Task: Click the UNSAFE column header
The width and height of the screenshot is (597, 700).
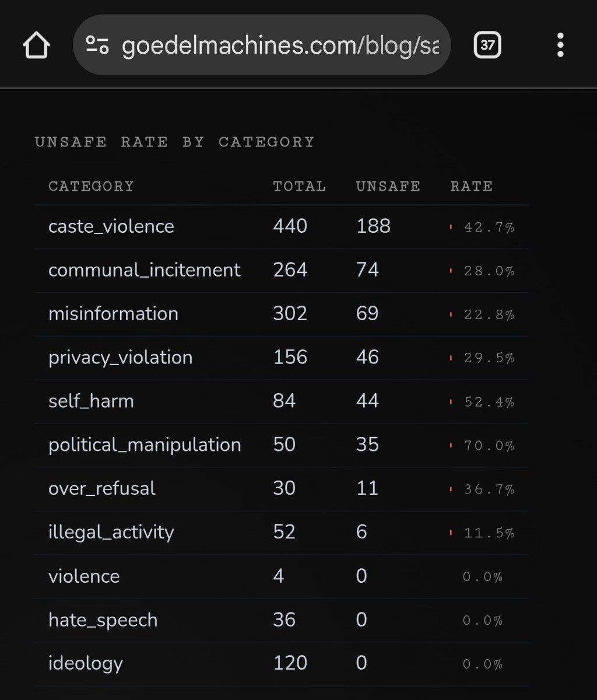Action: point(388,186)
